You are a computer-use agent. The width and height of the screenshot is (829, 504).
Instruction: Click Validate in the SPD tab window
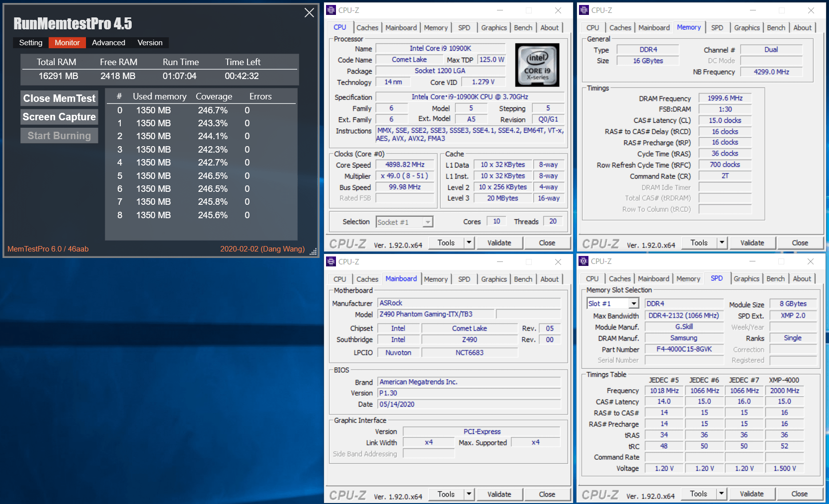click(752, 494)
